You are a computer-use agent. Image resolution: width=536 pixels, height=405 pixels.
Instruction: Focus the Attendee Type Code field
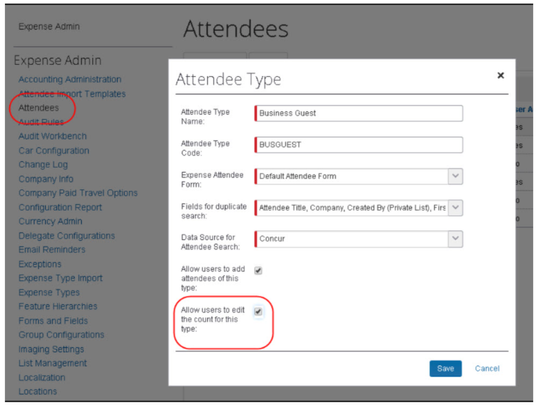point(359,145)
